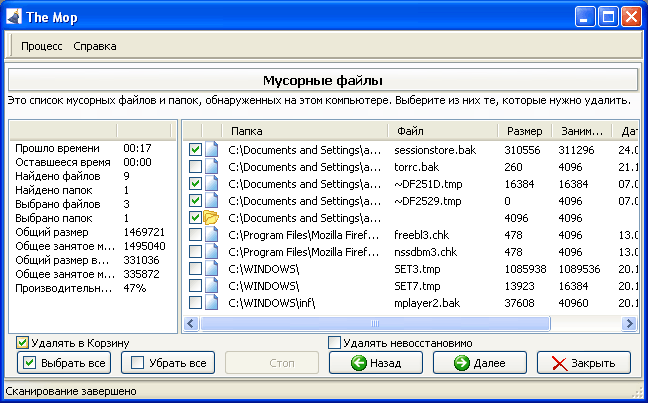Toggle 'Удалять в Корзину' checkbox

point(22,343)
